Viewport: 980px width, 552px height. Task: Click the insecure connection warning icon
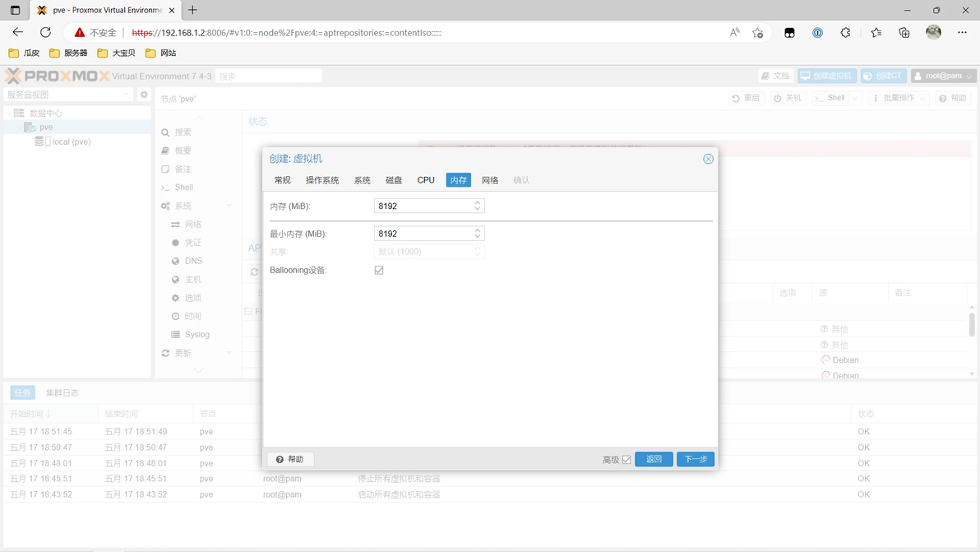coord(80,33)
